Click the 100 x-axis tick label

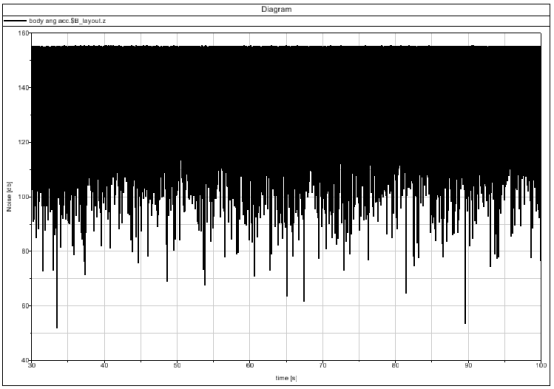(541, 366)
